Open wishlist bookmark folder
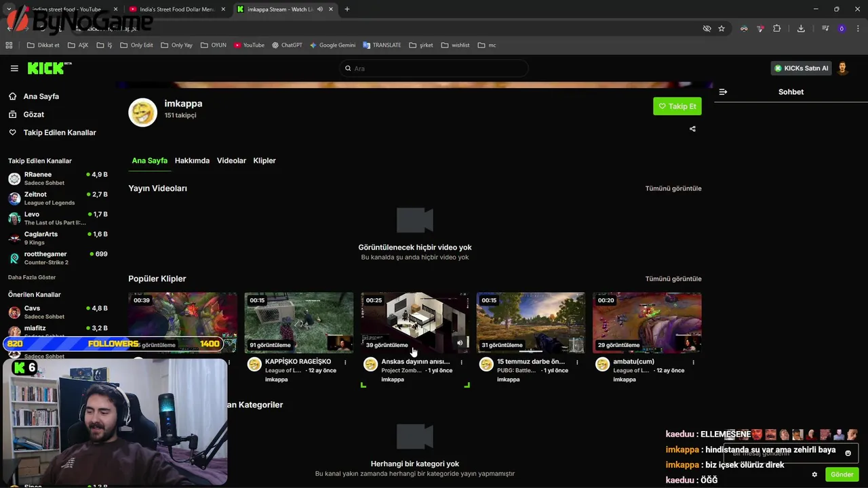 click(x=455, y=45)
